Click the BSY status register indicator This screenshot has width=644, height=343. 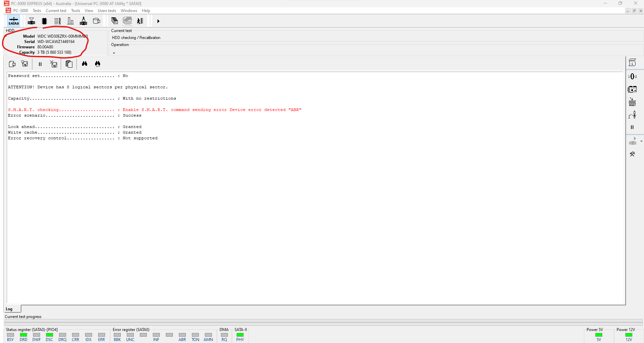(11, 335)
